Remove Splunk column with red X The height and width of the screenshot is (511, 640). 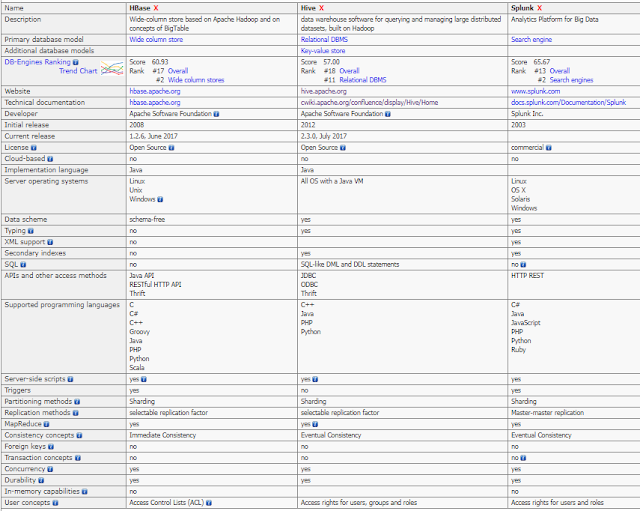540,8
